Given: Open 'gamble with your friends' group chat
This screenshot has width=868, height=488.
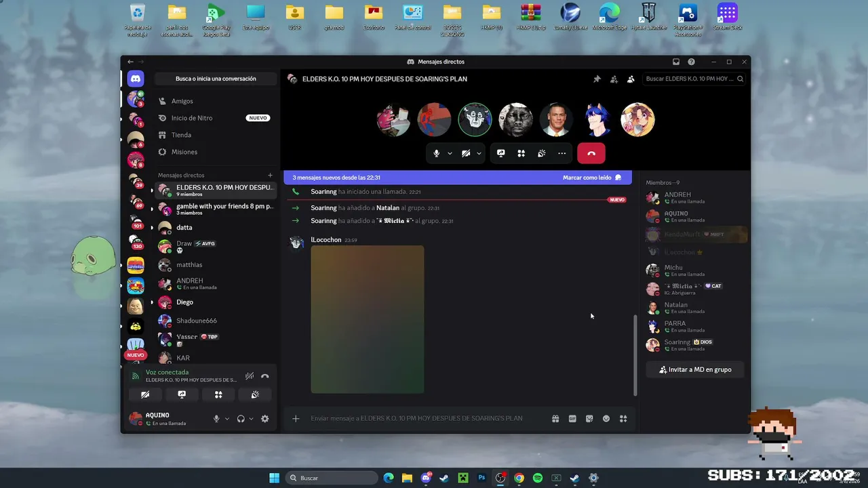Looking at the screenshot, I should (x=216, y=209).
